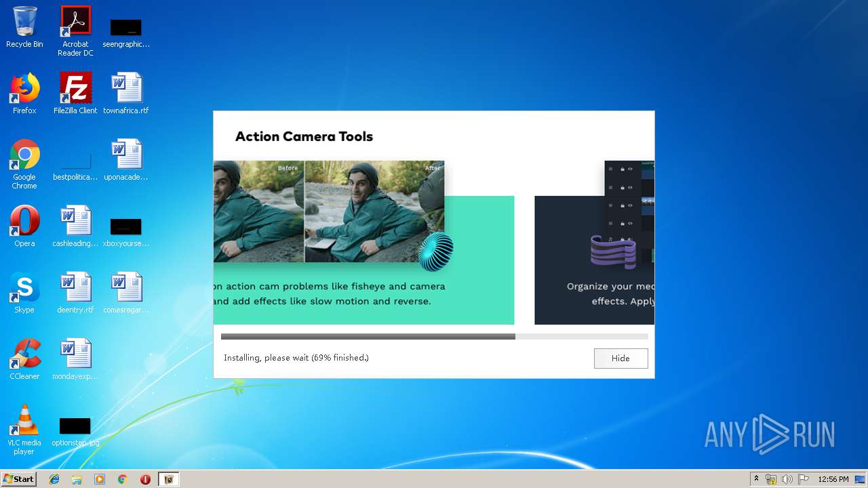Select the cashleading document icon
The width and height of the screenshot is (868, 488).
(75, 226)
